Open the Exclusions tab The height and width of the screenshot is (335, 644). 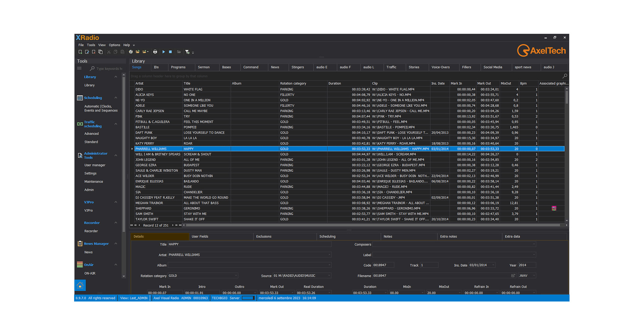[x=264, y=237]
